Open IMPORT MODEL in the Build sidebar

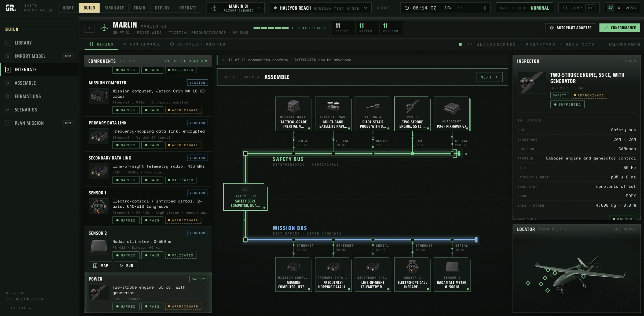39,56
